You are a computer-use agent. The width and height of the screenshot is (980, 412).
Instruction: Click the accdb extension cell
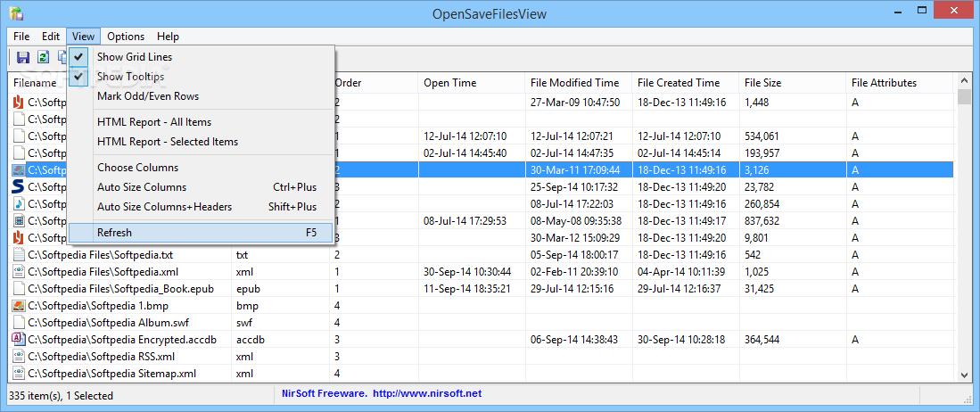click(x=251, y=340)
